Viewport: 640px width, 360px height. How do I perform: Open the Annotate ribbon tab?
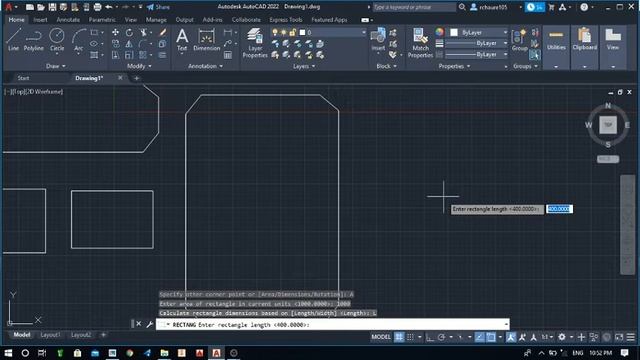coord(68,20)
